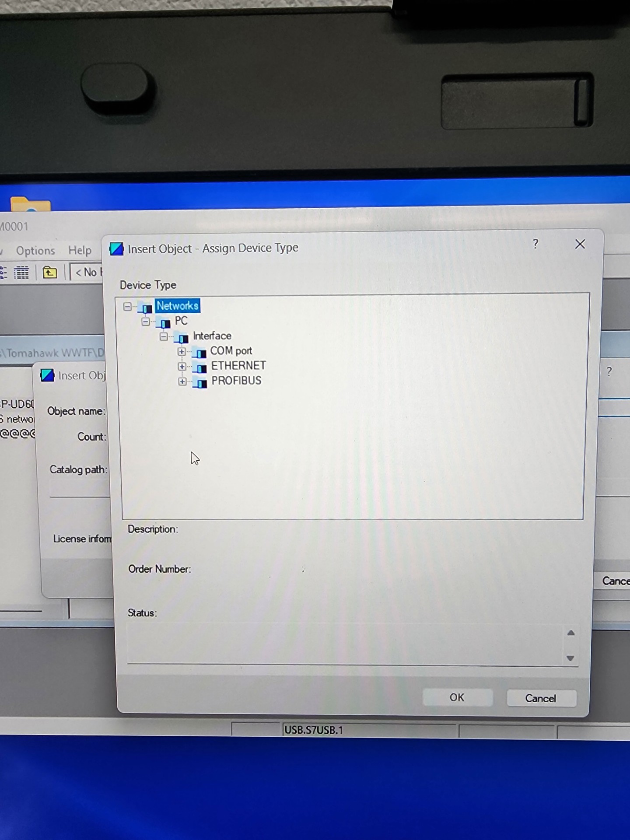
Task: Open the No Filter dropdown in toolbar
Action: click(x=87, y=272)
